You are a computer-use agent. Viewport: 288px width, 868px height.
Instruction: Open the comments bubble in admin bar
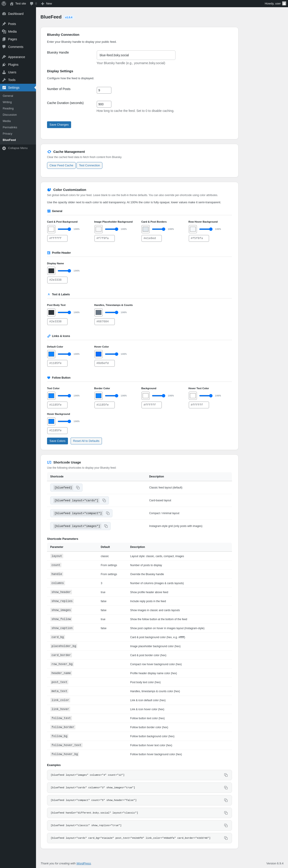click(x=33, y=3)
